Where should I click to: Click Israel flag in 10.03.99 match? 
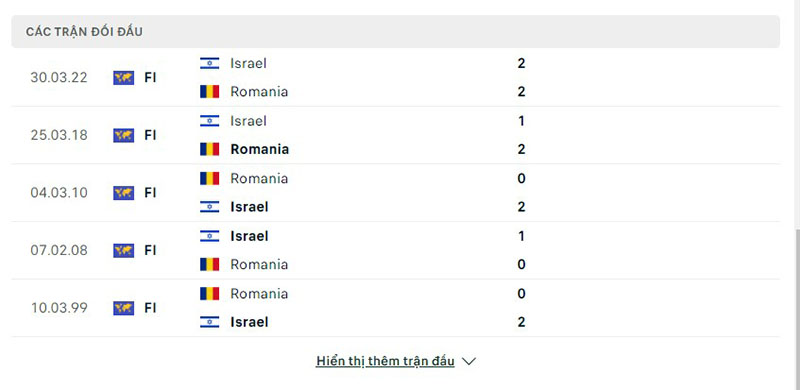(x=210, y=322)
